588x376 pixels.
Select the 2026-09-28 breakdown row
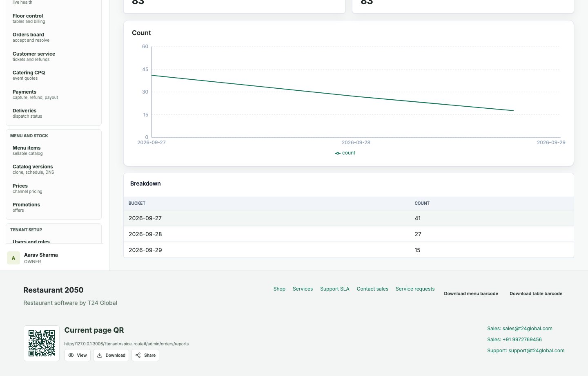point(349,234)
